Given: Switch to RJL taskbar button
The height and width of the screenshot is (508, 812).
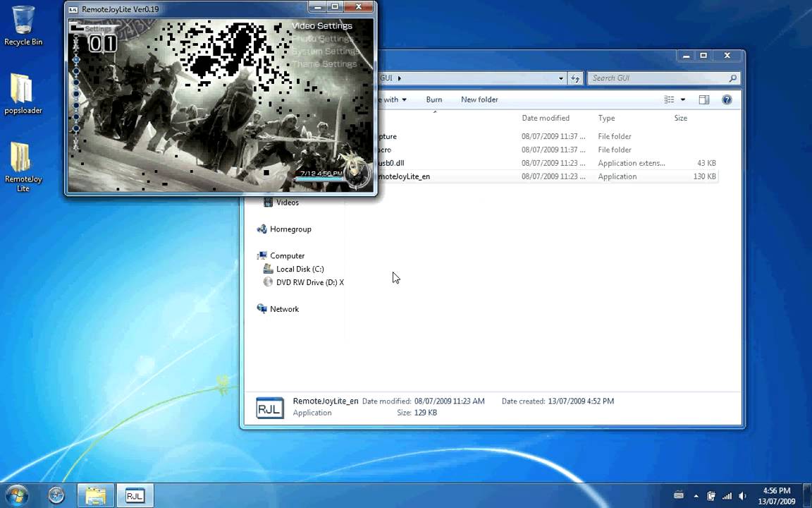Looking at the screenshot, I should [x=135, y=495].
